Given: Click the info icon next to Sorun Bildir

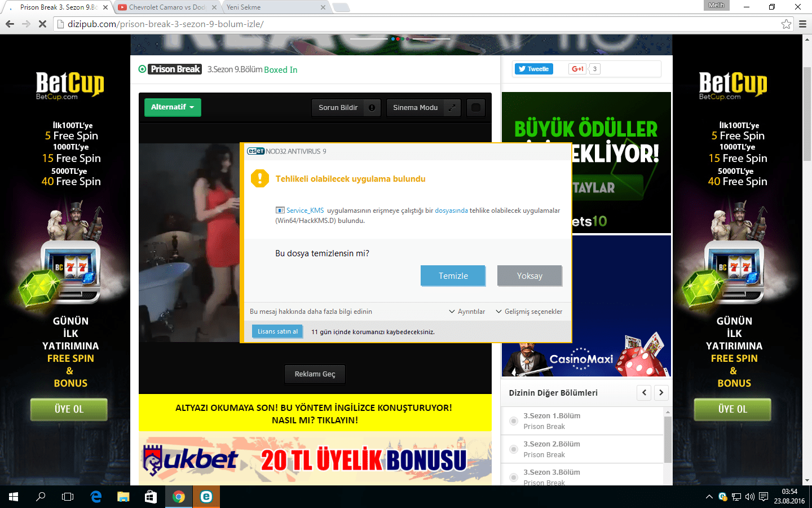Looking at the screenshot, I should 370,107.
